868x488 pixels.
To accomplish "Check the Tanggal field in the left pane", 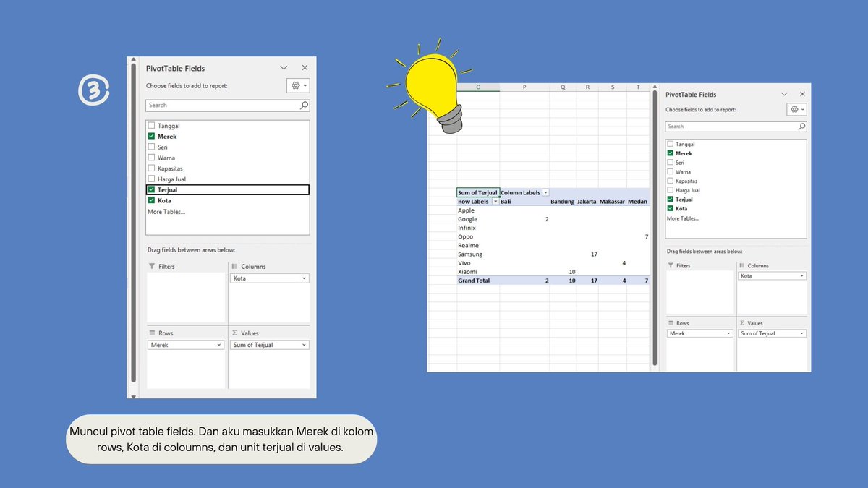I will 151,126.
